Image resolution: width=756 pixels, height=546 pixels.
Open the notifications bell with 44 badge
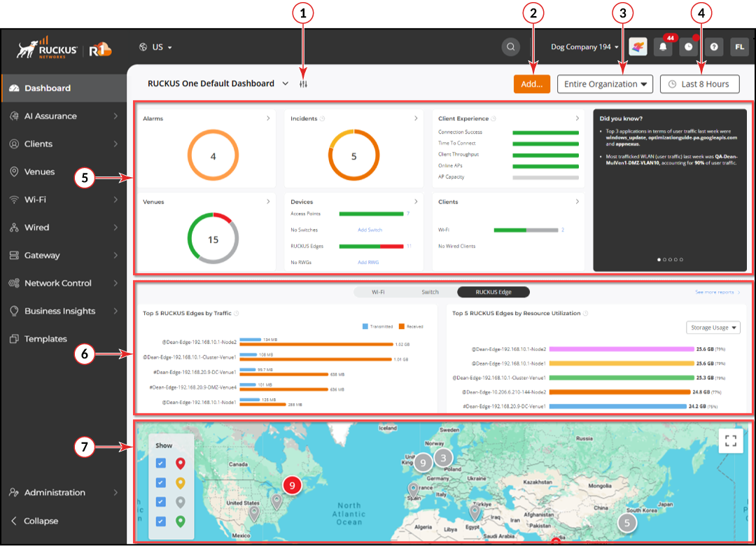point(662,47)
